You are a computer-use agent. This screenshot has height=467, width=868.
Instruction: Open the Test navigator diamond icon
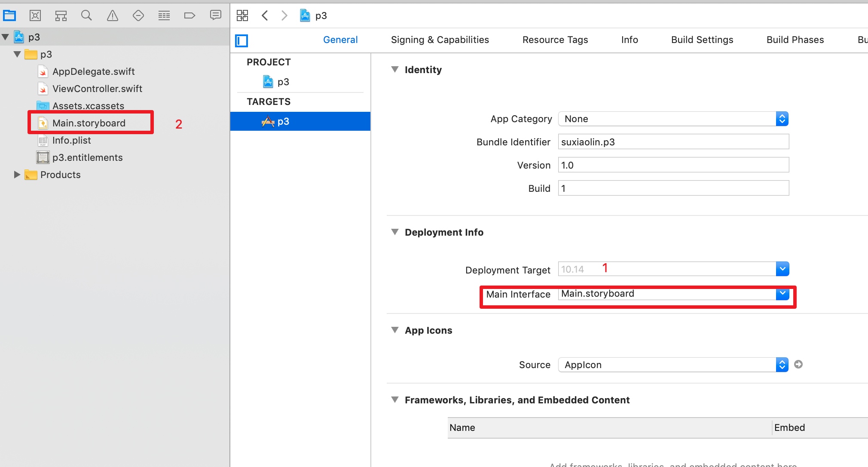[x=138, y=16]
